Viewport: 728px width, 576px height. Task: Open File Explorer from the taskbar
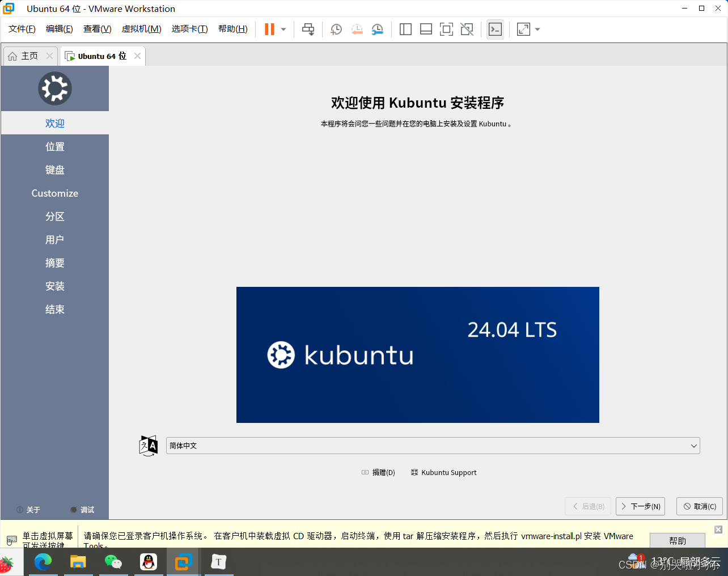click(x=78, y=562)
